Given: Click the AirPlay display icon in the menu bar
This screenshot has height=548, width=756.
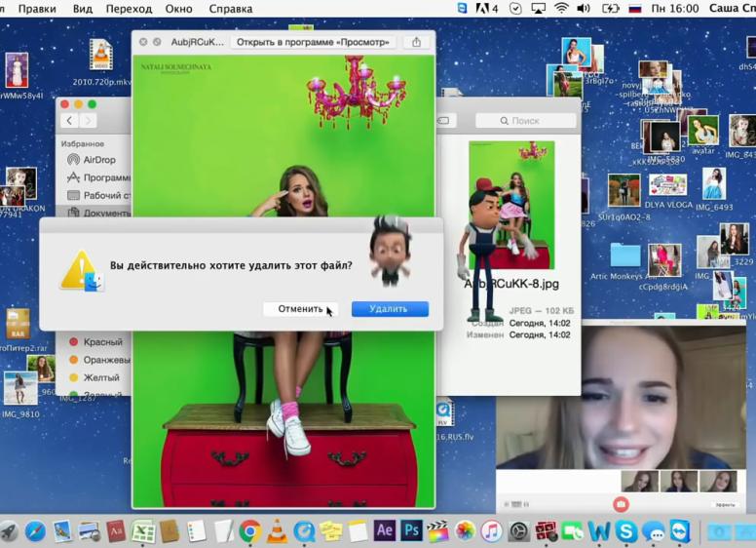Looking at the screenshot, I should pos(538,8).
